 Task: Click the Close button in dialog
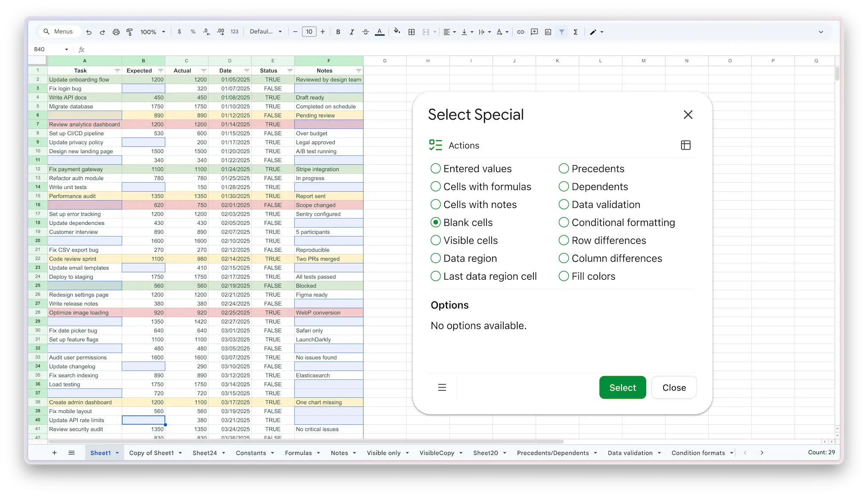(x=674, y=388)
